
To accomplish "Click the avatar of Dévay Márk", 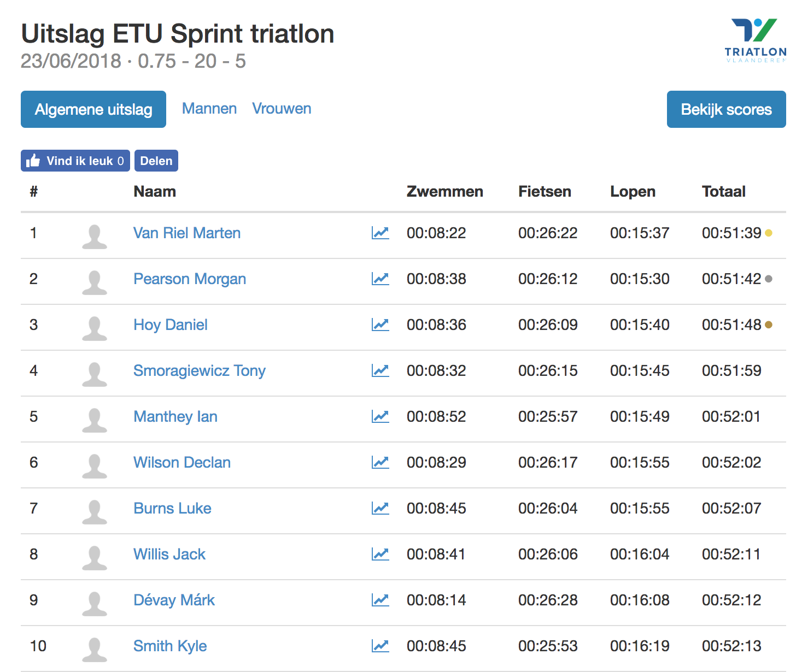I will tap(95, 604).
